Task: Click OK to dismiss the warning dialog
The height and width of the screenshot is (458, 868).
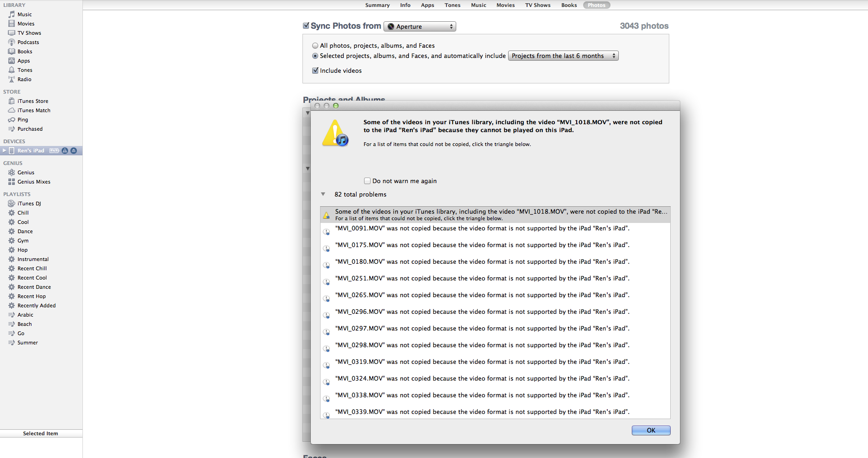Action: pyautogui.click(x=651, y=430)
